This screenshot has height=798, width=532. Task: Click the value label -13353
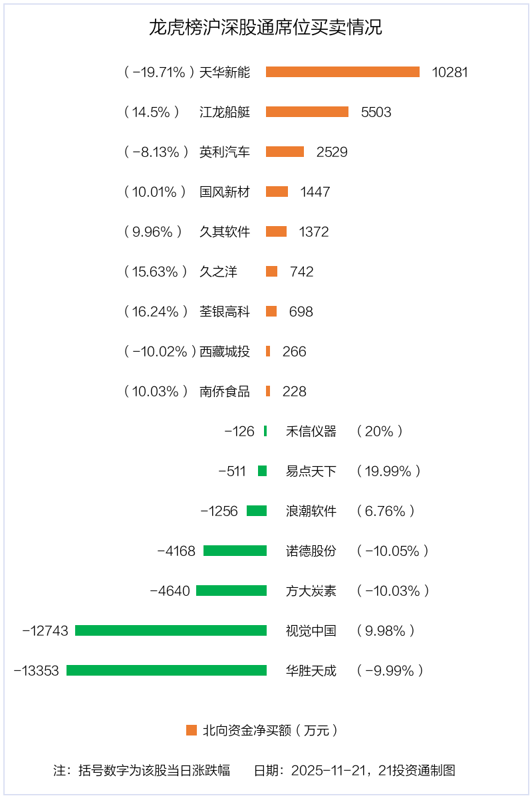tap(37, 670)
